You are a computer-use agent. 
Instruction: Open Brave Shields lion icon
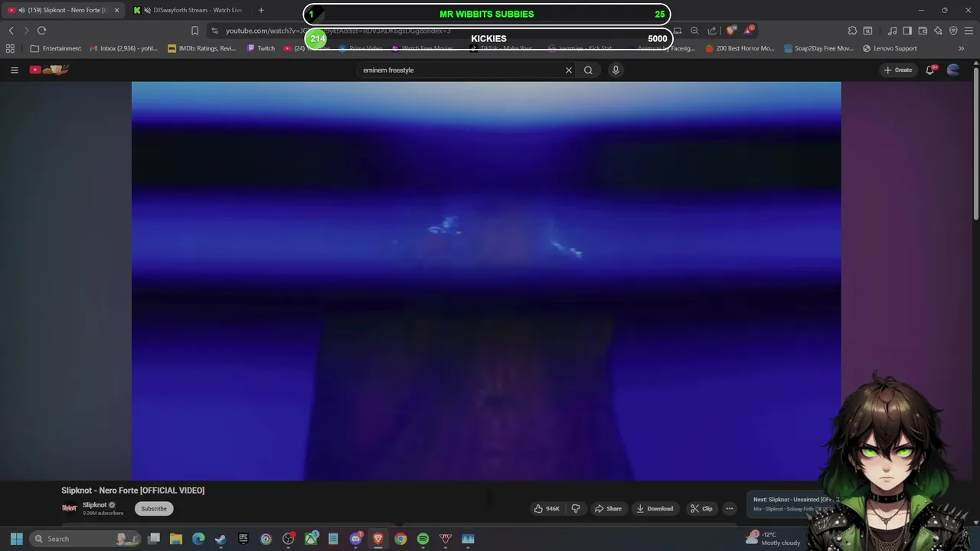(x=730, y=31)
